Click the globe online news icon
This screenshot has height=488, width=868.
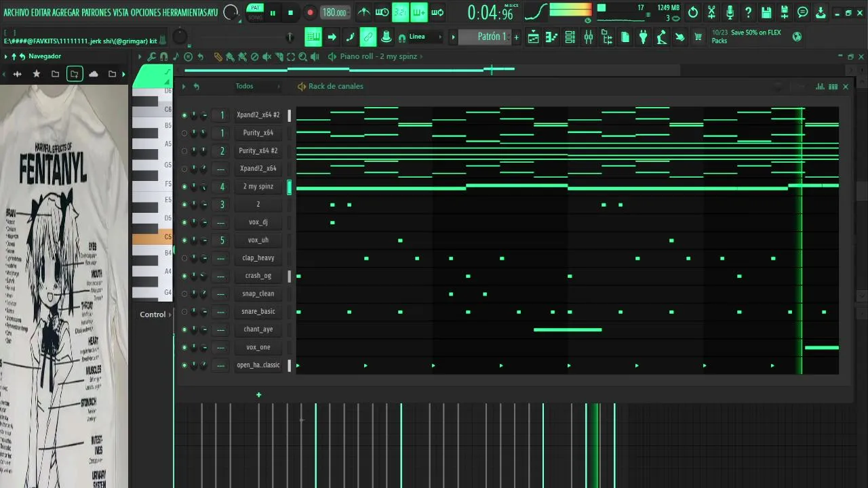(x=797, y=37)
